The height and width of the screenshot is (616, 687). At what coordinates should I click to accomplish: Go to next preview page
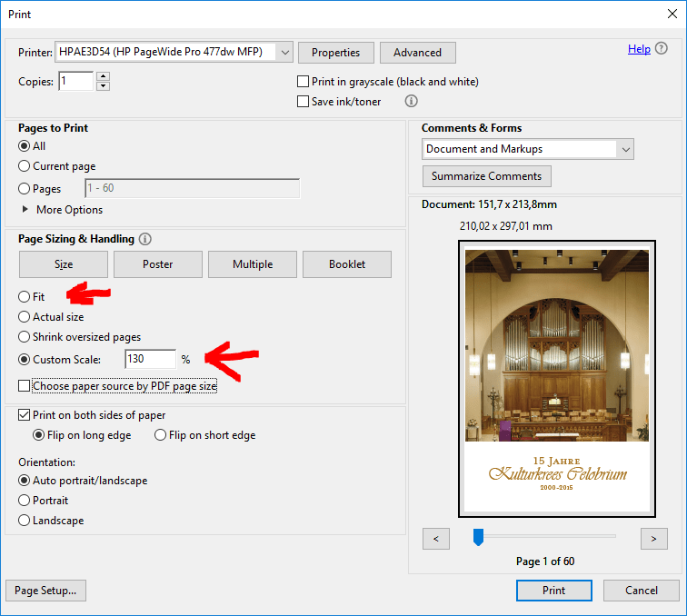(x=653, y=539)
